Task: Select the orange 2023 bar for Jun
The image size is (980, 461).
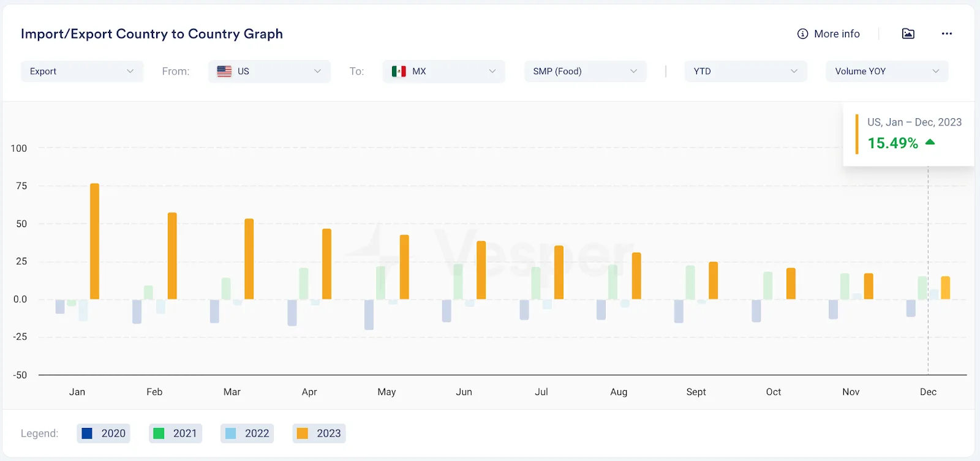Action: (x=481, y=270)
